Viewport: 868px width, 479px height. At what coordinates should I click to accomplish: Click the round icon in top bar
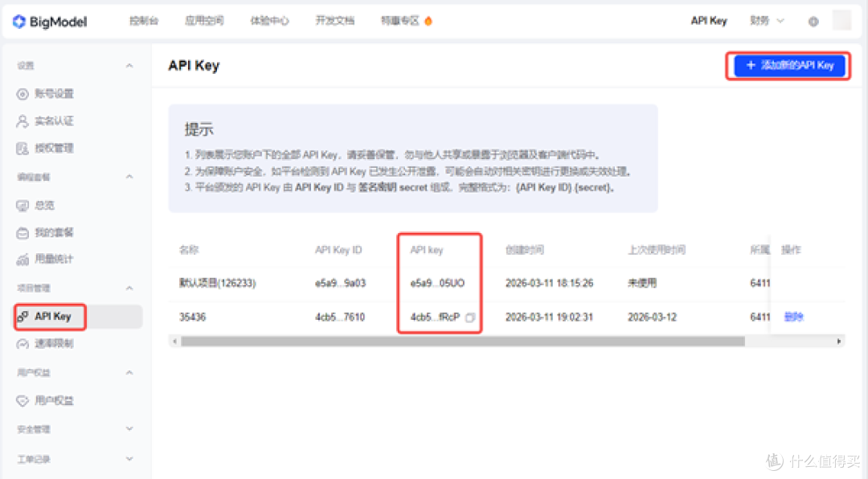(813, 22)
